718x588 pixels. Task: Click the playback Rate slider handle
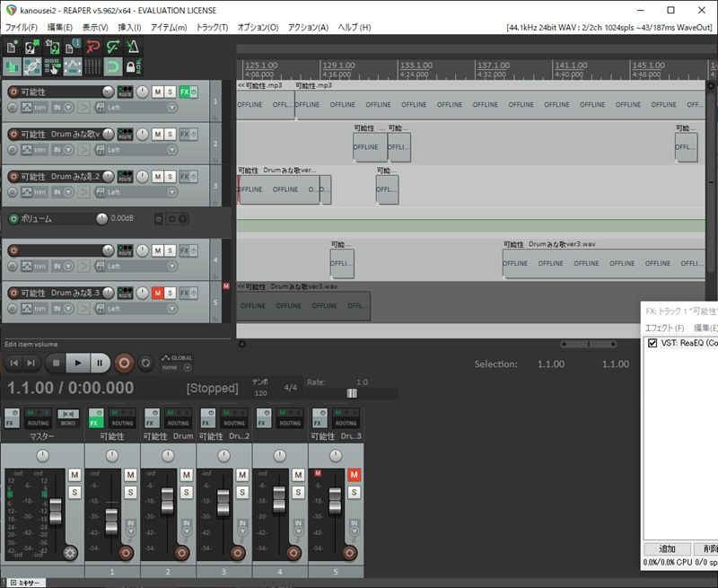click(352, 393)
